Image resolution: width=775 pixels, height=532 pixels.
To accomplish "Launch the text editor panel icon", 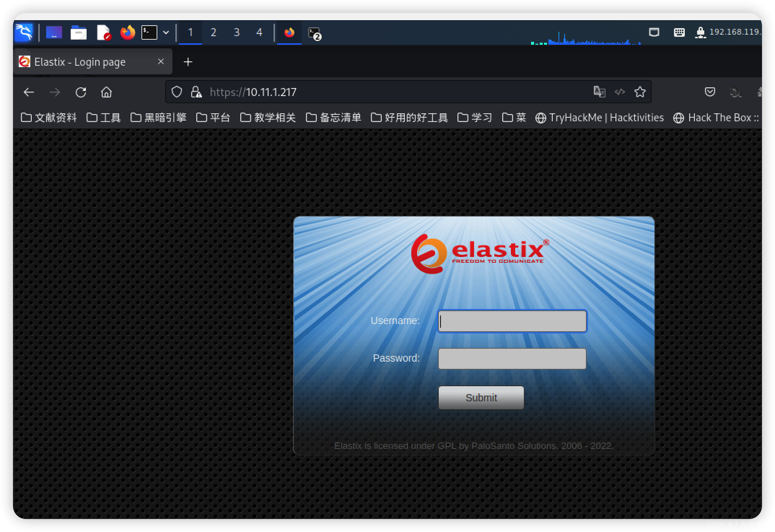I will [104, 32].
